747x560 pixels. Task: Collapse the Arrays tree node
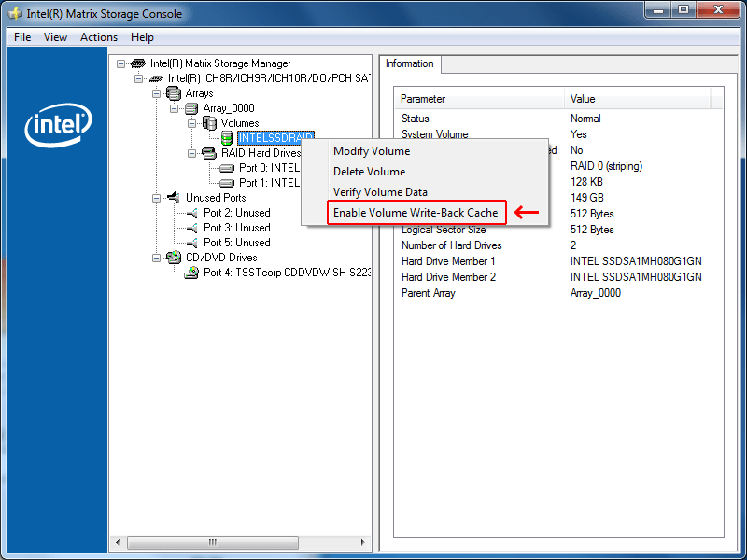158,92
